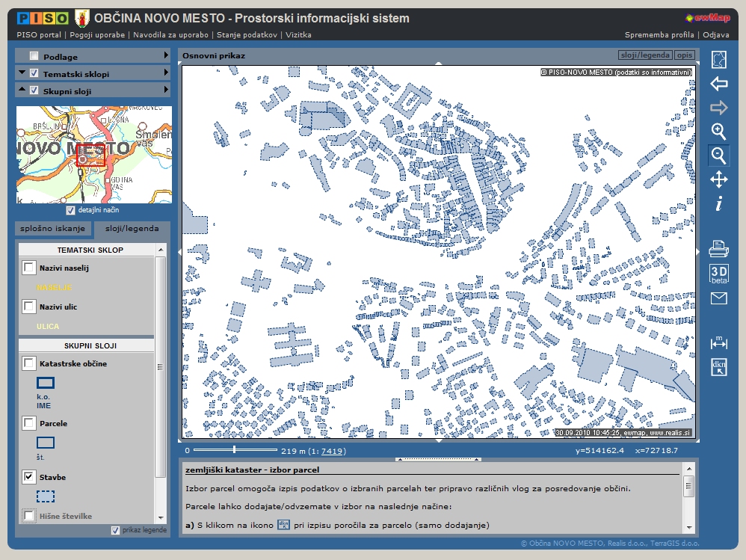This screenshot has height=560, width=746.
Task: Uncheck the Stavbe layer checkbox
Action: click(29, 476)
